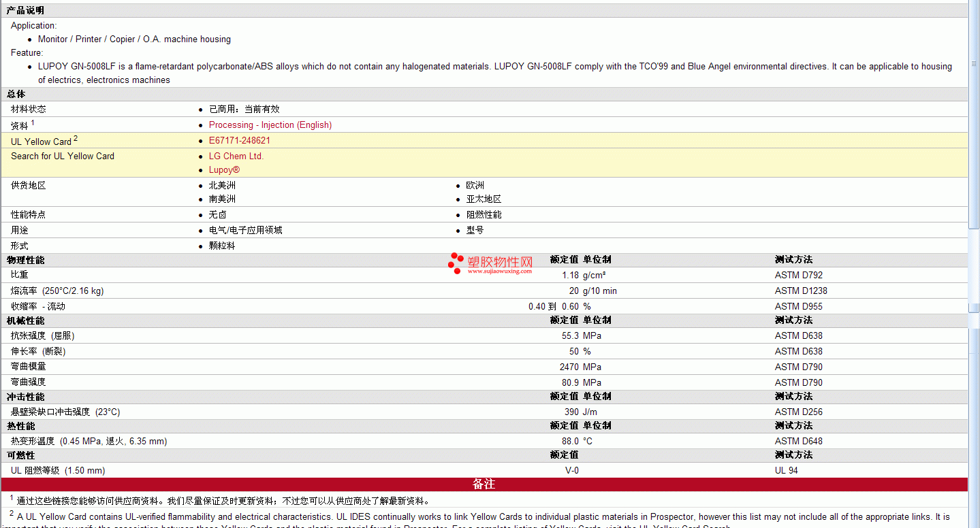This screenshot has height=528, width=980.
Task: Click the ASTM D1238 test method
Action: point(801,291)
